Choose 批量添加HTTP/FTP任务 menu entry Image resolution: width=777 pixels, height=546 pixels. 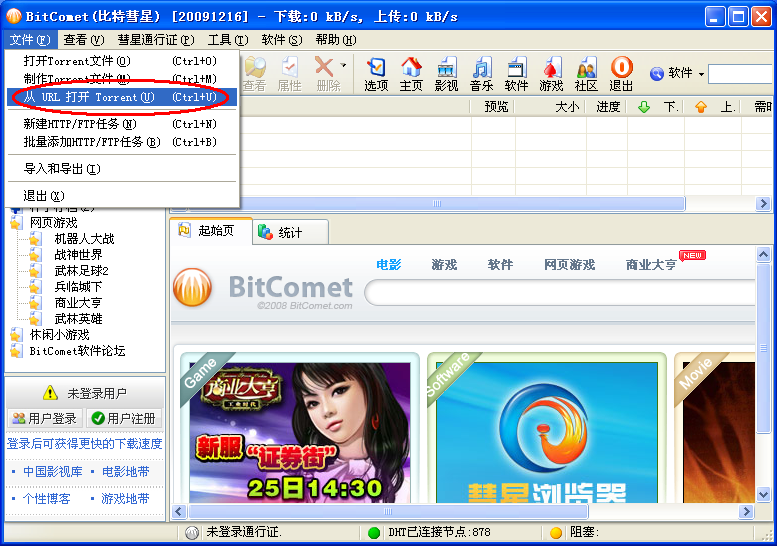pyautogui.click(x=122, y=142)
